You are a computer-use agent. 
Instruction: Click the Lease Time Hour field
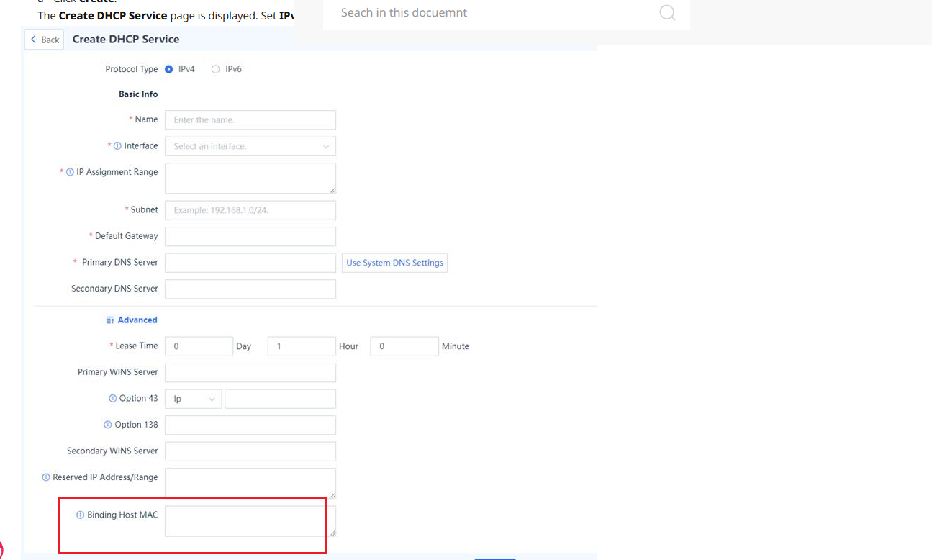[x=301, y=346]
